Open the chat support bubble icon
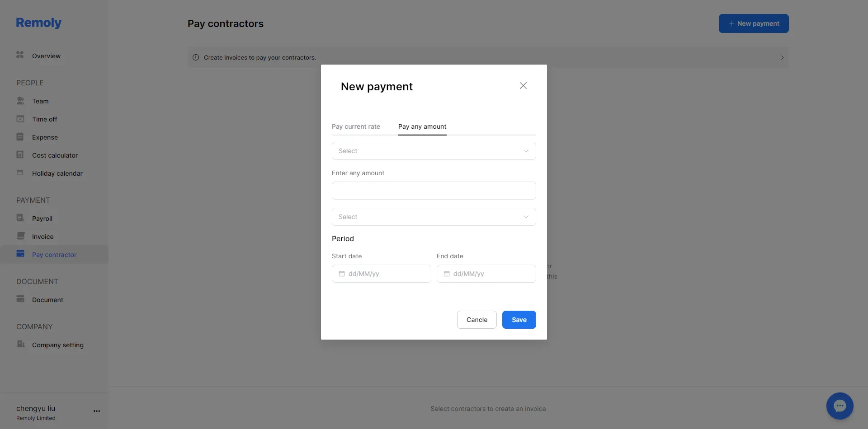 tap(840, 406)
